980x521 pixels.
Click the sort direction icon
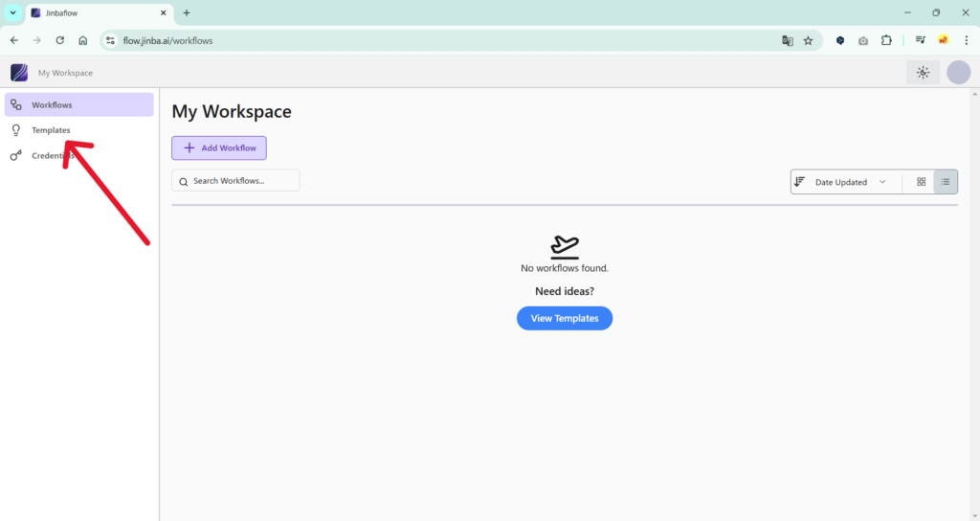pyautogui.click(x=800, y=182)
